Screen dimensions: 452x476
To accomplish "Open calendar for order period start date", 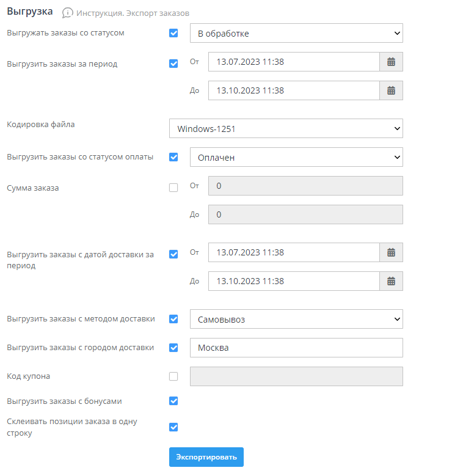I will click(x=391, y=62).
